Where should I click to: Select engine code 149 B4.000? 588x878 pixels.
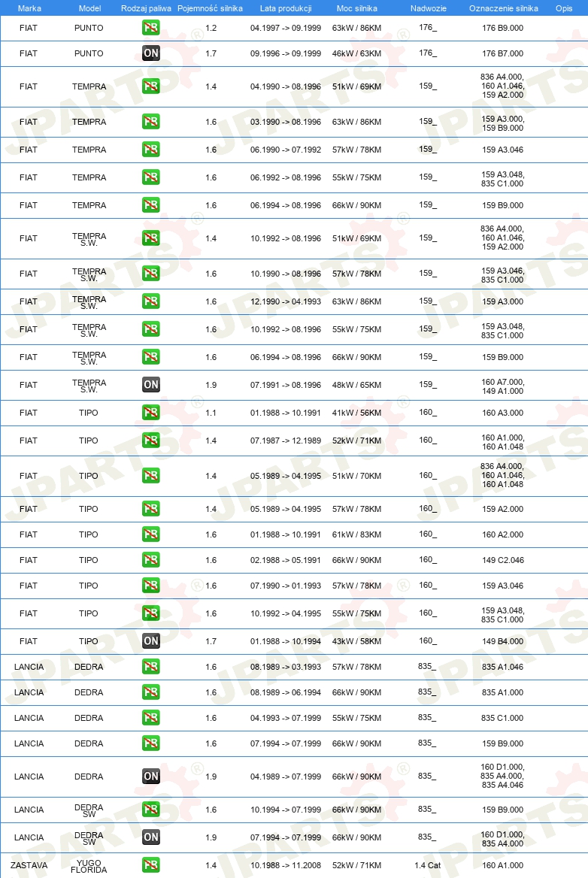click(503, 641)
